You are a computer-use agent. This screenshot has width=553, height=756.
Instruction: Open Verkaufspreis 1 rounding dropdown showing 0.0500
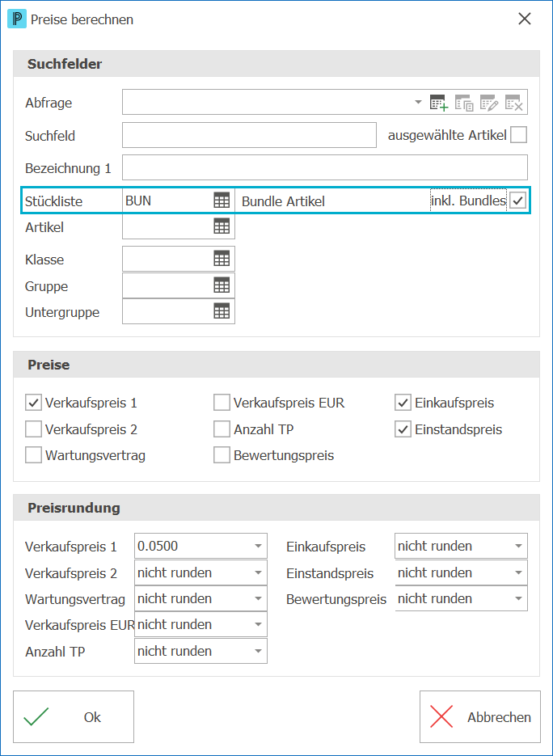(x=201, y=546)
